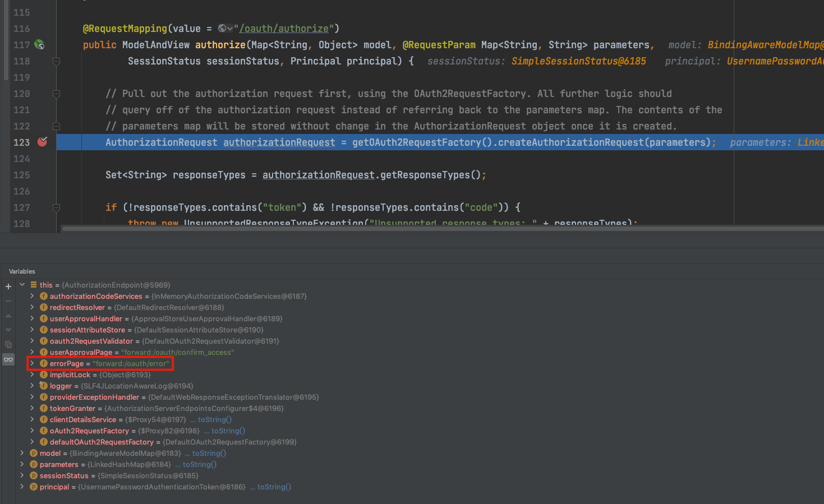Expand the sessionStatus parameter node

coord(22,475)
